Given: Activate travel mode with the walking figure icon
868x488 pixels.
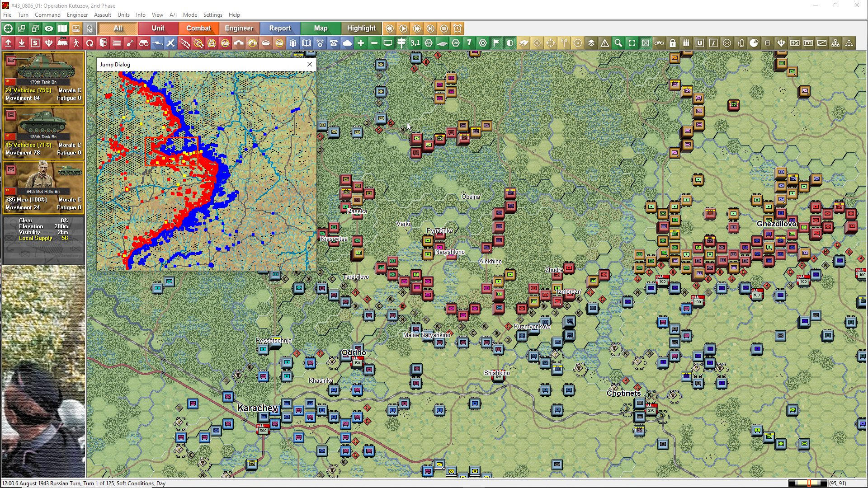Looking at the screenshot, I should (76, 43).
